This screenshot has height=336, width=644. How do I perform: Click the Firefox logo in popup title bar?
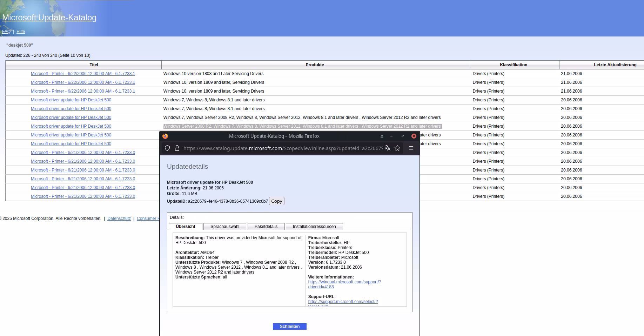pyautogui.click(x=165, y=136)
